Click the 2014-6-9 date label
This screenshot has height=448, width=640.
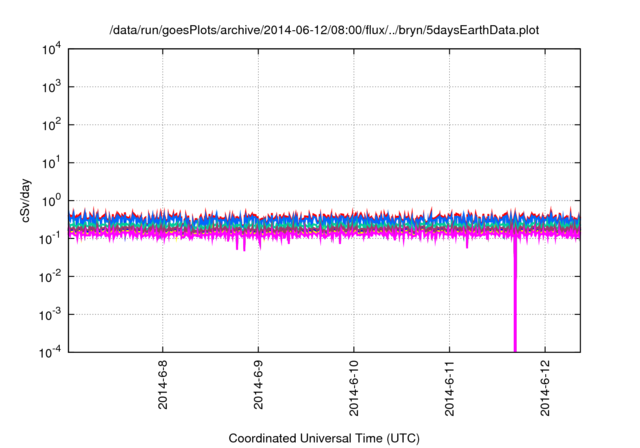(258, 385)
